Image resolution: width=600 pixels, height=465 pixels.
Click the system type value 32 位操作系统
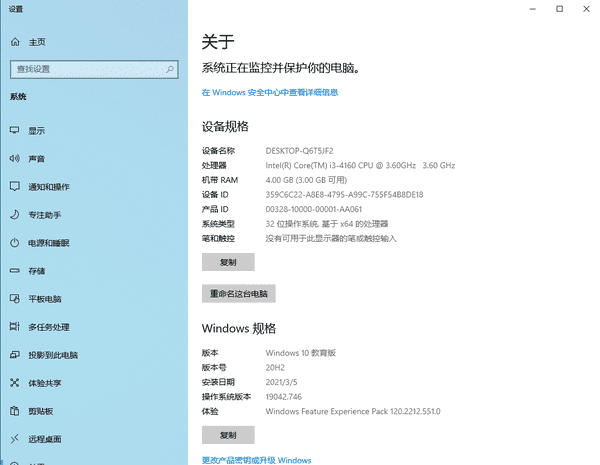pos(327,224)
